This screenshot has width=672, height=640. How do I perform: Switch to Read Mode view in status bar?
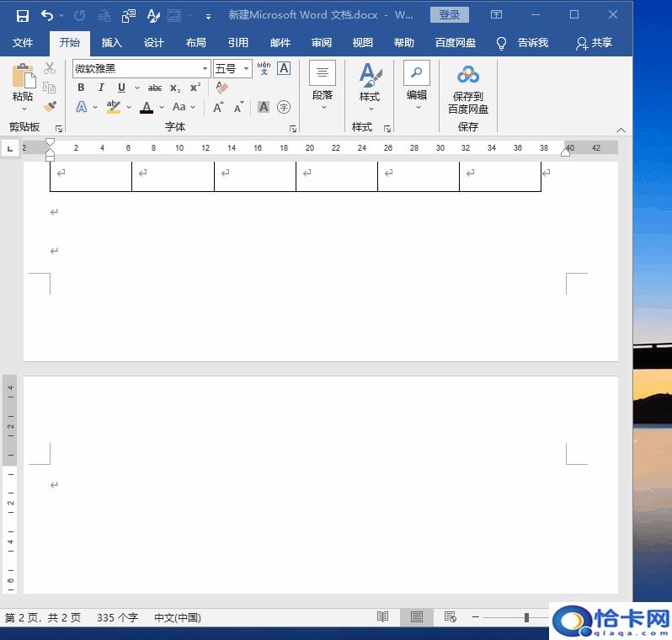[x=383, y=617]
